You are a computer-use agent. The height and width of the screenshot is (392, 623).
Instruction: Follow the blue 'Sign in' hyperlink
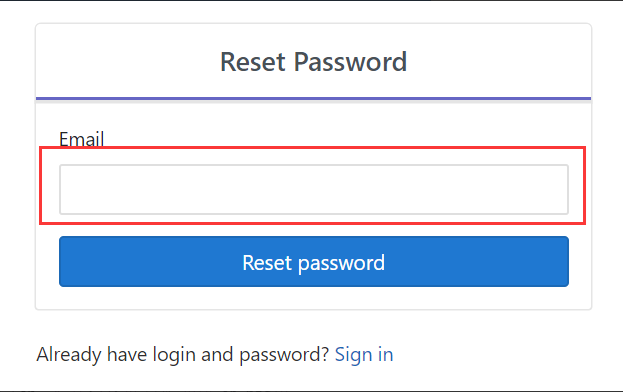tap(364, 354)
